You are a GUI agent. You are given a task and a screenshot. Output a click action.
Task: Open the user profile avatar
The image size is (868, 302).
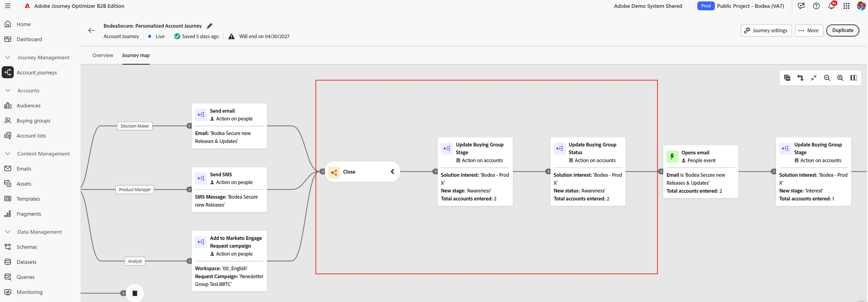tap(861, 6)
